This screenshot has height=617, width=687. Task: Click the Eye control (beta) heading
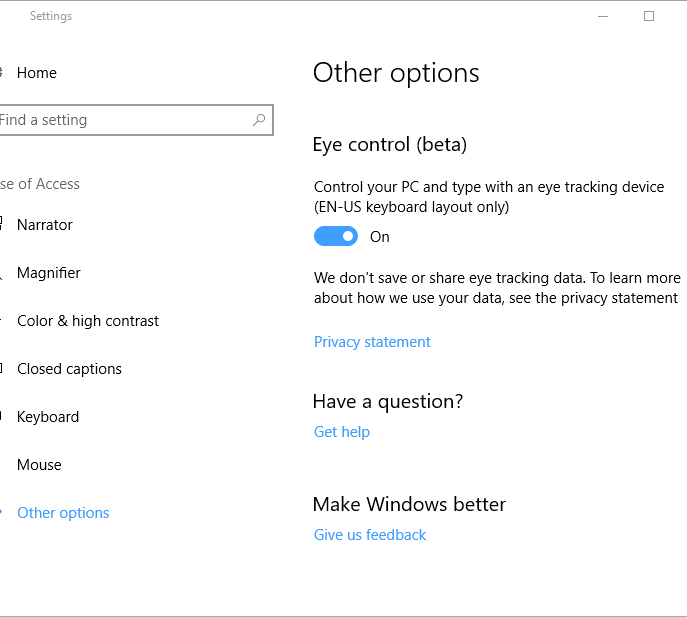pos(390,145)
